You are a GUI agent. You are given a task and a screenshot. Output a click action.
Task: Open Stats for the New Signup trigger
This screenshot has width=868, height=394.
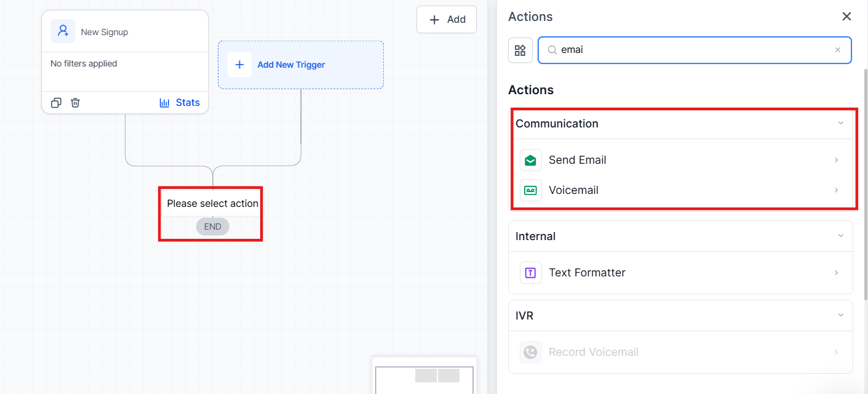[180, 103]
